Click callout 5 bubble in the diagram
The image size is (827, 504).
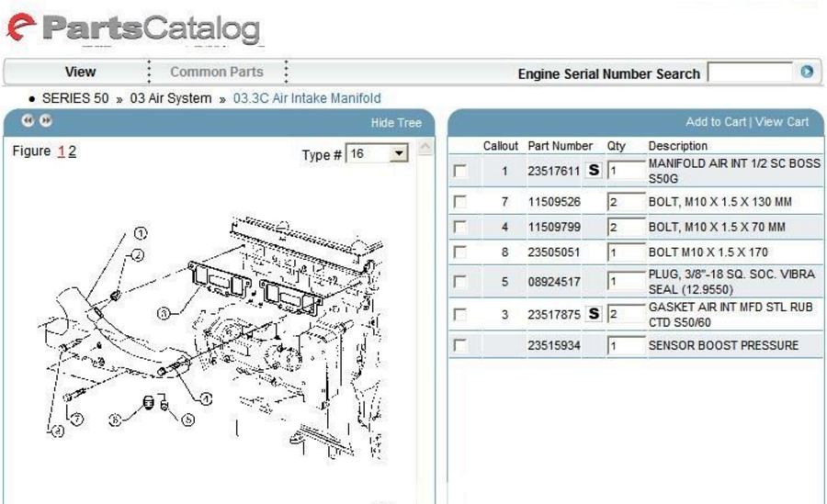click(188, 420)
